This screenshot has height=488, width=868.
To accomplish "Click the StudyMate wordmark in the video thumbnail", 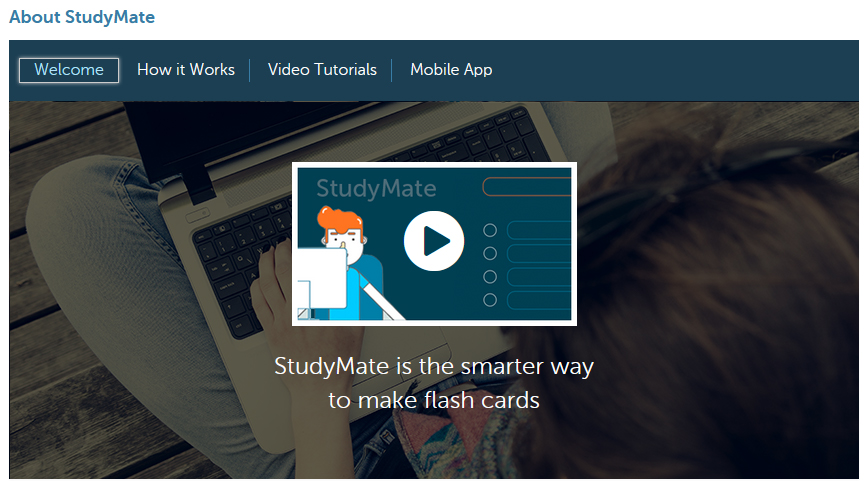I will (x=376, y=189).
